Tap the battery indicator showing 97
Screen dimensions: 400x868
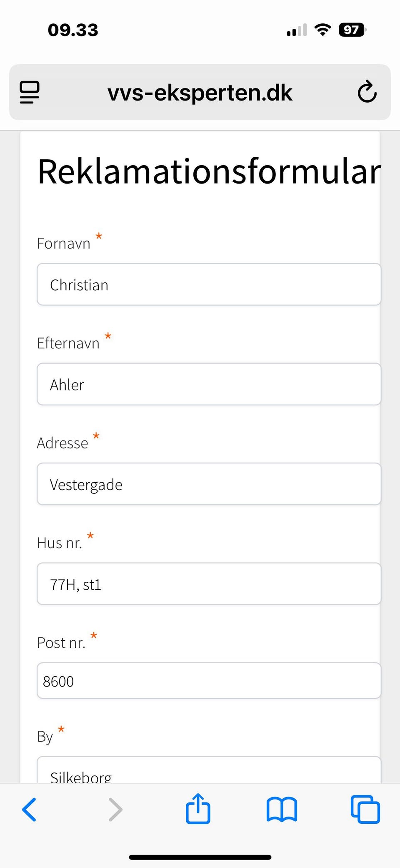click(x=352, y=30)
